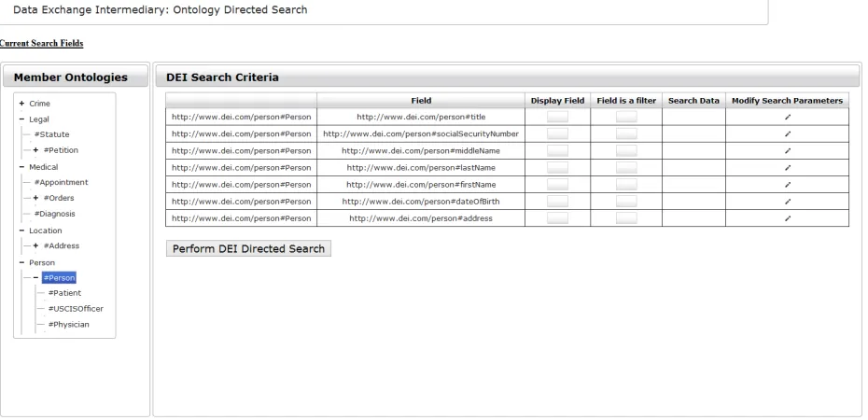Click the Modify Search Parameters header

click(787, 100)
